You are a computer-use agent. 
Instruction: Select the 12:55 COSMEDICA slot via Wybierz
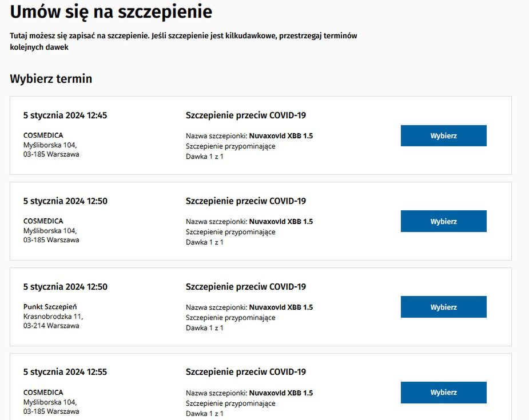[443, 393]
